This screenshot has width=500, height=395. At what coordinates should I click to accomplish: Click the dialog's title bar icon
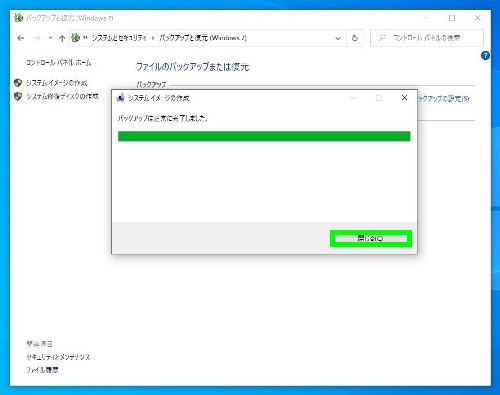point(120,98)
